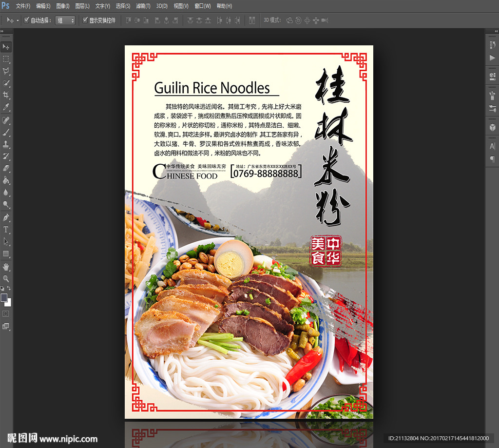Viewport: 499px width, 448px height.
Task: Select the Hand tool
Action: 6,267
